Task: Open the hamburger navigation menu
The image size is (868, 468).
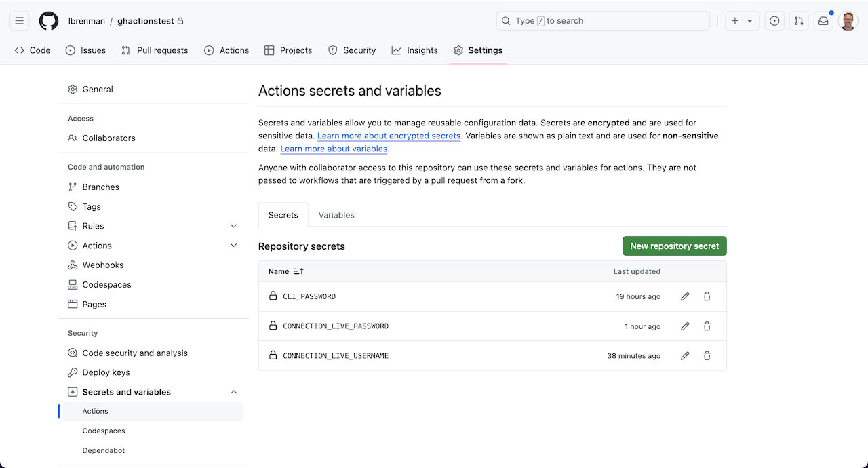Action: 20,21
